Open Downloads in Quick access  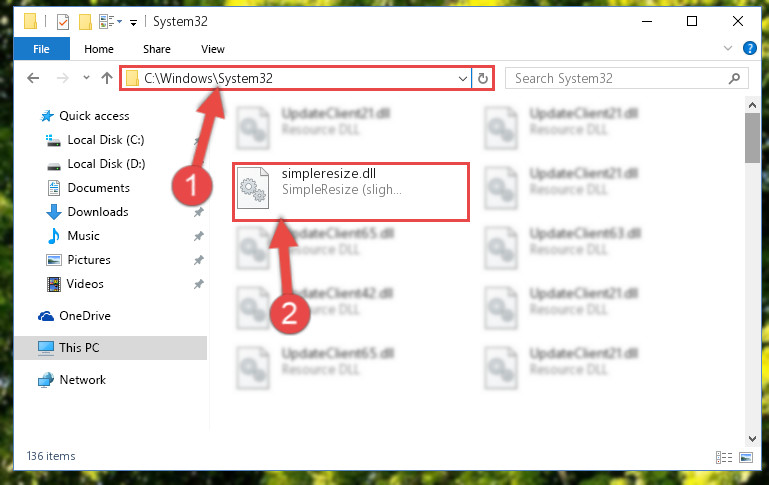pos(98,212)
